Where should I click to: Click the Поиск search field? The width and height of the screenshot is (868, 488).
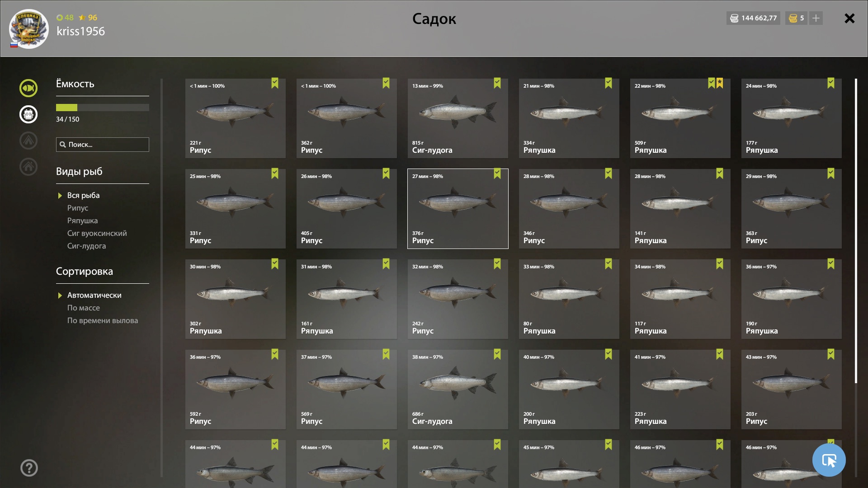point(103,145)
